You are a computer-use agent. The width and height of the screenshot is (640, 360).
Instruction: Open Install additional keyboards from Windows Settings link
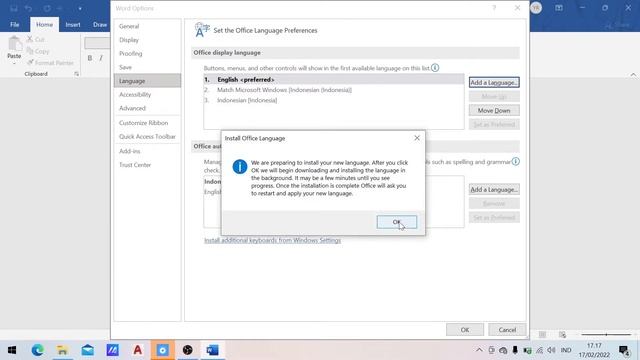click(x=272, y=240)
